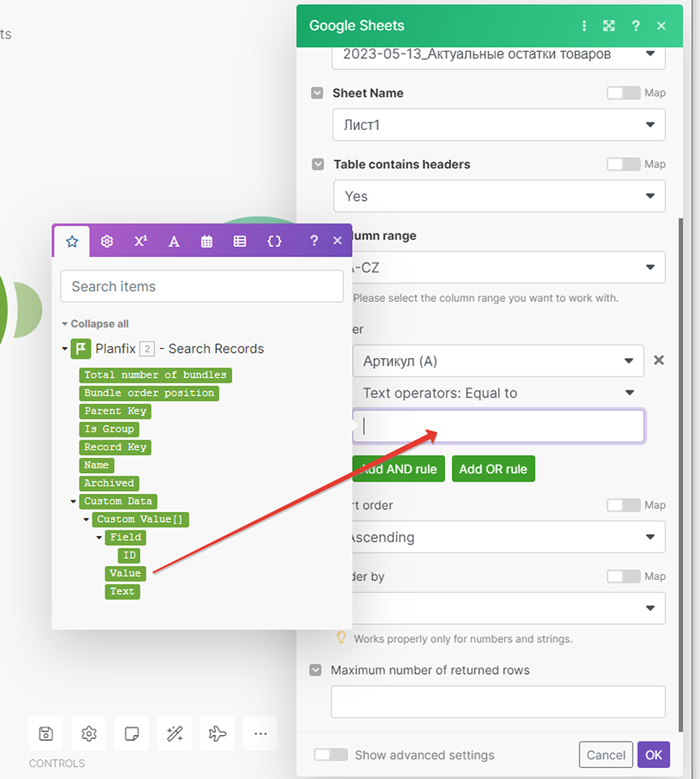
Task: Click the Google Sheets panel vertical scrollbar
Action: (x=681, y=474)
